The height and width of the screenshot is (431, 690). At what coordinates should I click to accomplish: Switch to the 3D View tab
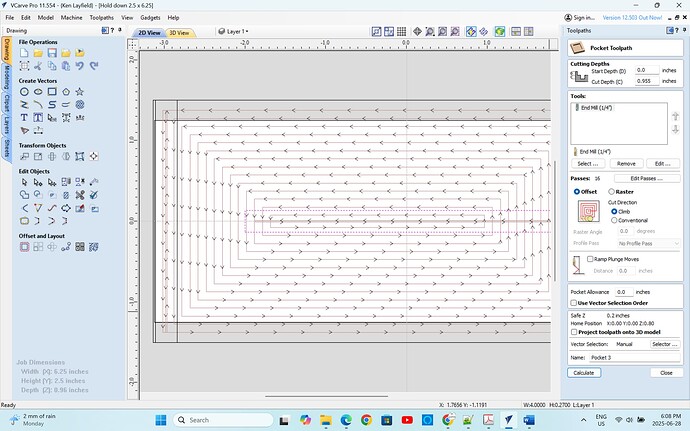tap(180, 33)
